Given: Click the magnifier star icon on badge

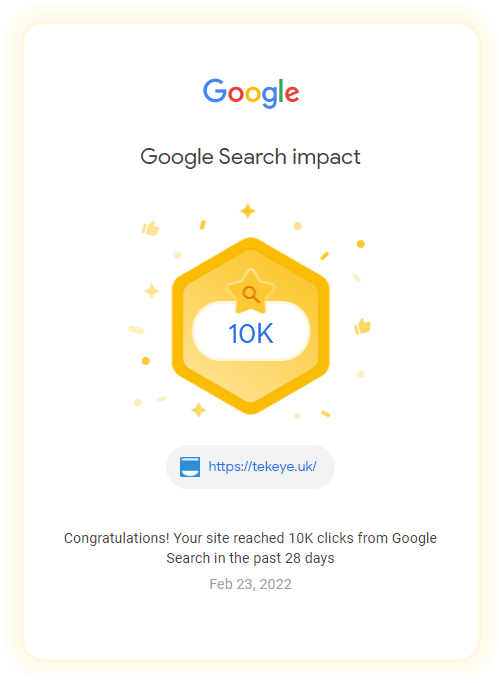Looking at the screenshot, I should (x=250, y=292).
